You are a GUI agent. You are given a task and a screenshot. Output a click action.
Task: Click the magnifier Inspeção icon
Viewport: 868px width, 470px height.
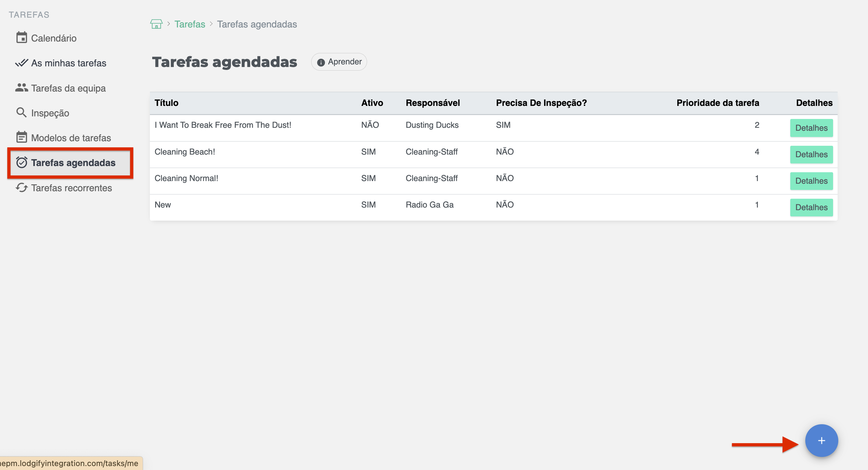click(x=22, y=113)
